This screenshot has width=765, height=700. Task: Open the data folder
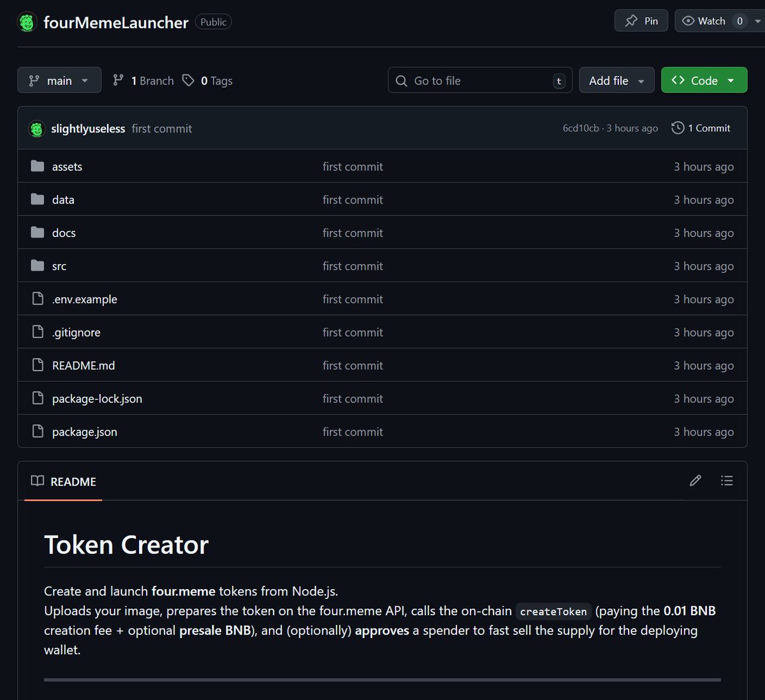pos(63,200)
